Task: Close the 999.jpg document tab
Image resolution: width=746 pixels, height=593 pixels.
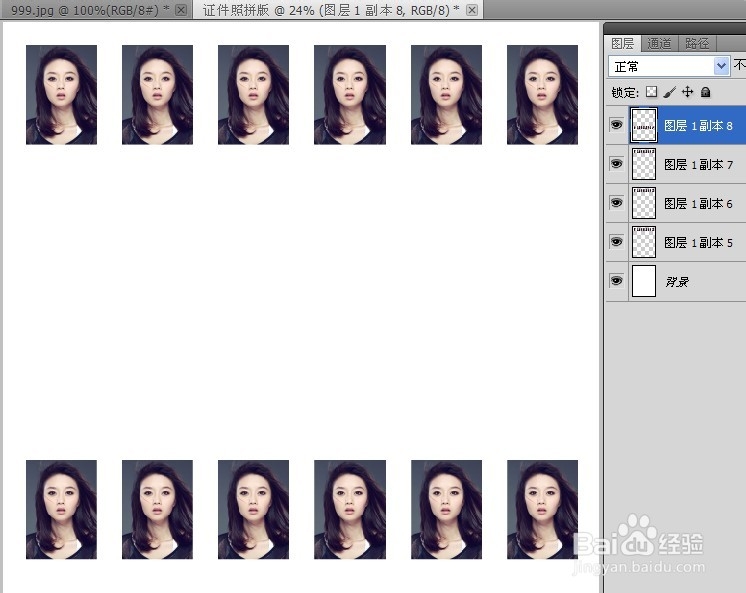Action: click(181, 10)
